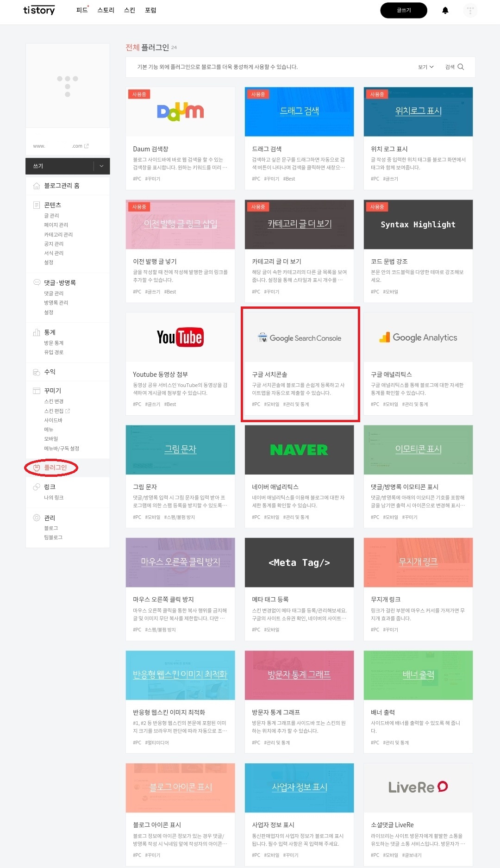Click the 관리 gear icon
Viewport: 500px width, 868px height.
[x=37, y=518]
